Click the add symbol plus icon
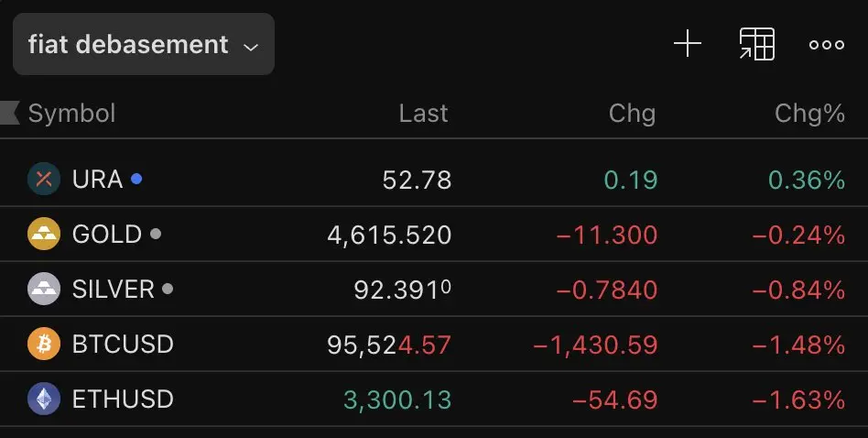The image size is (868, 438). (x=687, y=44)
